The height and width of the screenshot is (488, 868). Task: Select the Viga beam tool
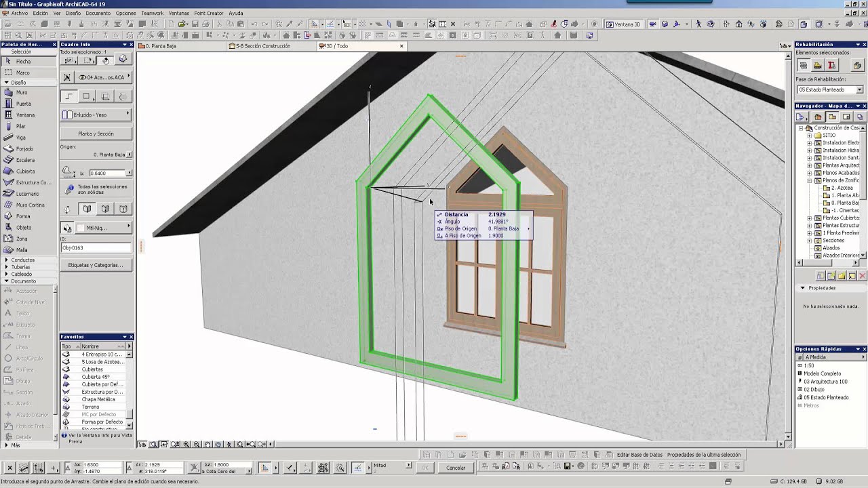[28, 138]
